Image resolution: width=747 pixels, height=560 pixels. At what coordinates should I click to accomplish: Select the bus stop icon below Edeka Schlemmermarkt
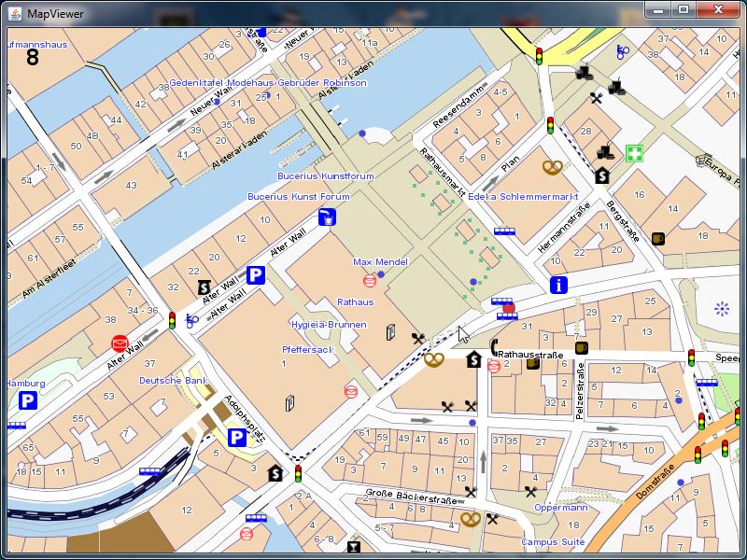[505, 231]
